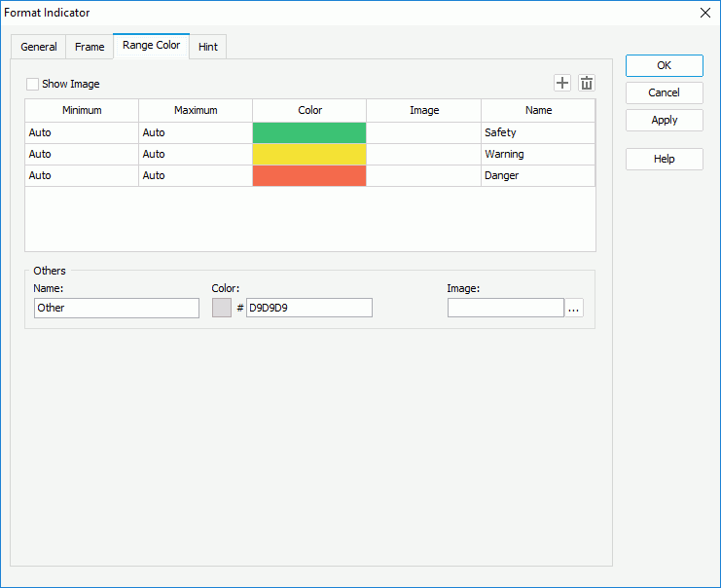Close the Format Indicator dialog

[x=705, y=13]
